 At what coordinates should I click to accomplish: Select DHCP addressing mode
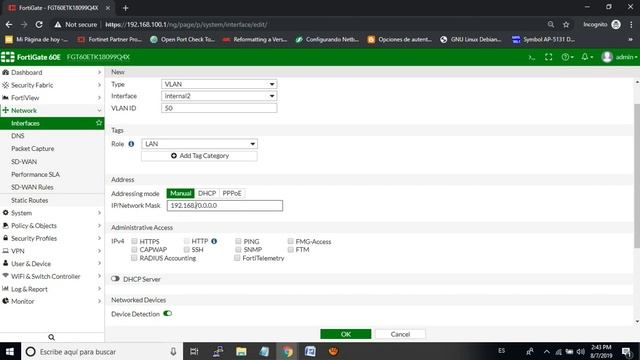[207, 193]
